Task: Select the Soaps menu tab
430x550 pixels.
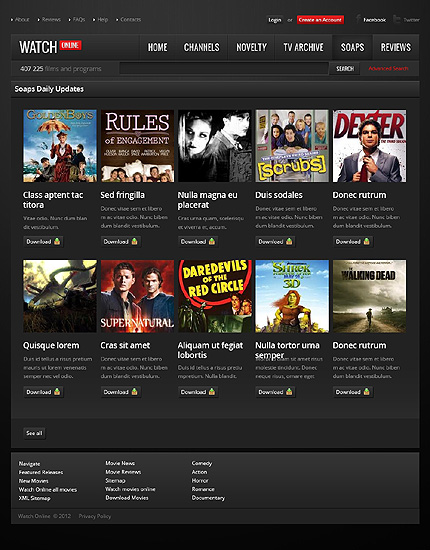Action: pos(352,47)
